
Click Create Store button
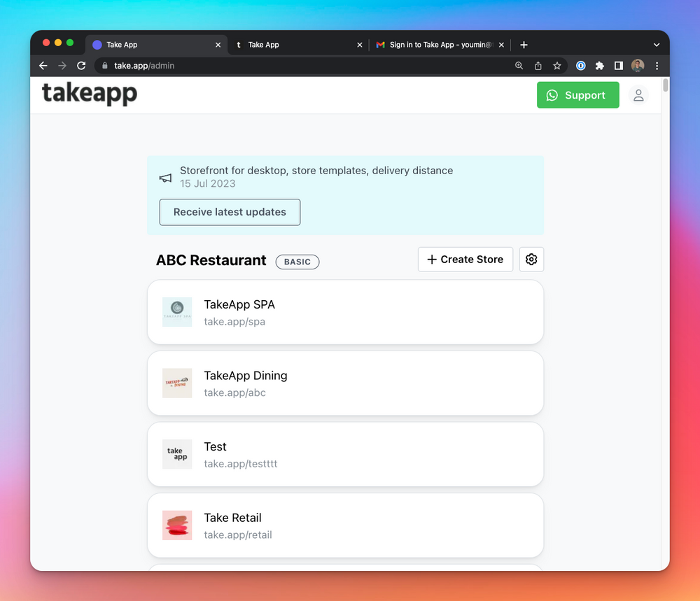pos(465,260)
